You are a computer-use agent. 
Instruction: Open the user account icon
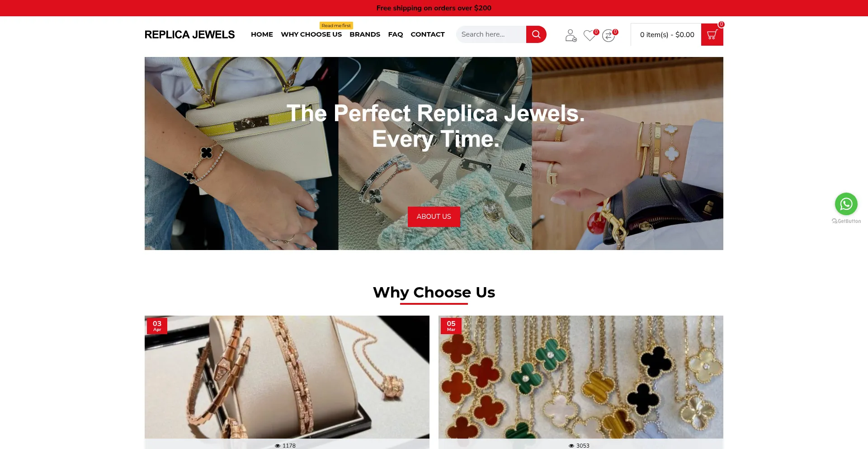[x=571, y=35]
